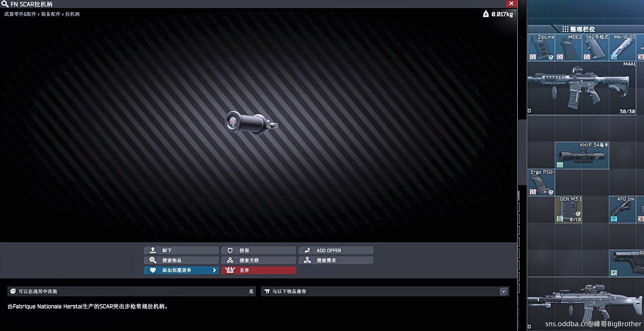Select the ZipLine grip in the stash

pyautogui.click(x=541, y=47)
